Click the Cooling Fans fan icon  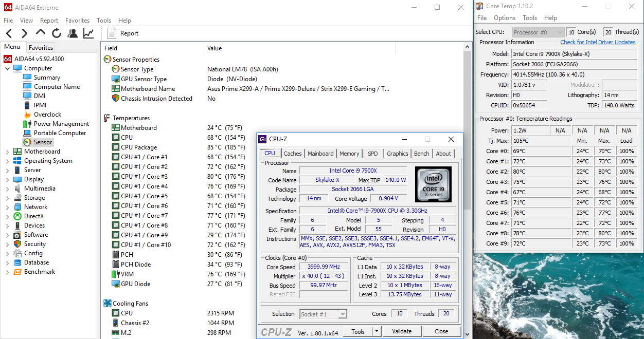[108, 304]
